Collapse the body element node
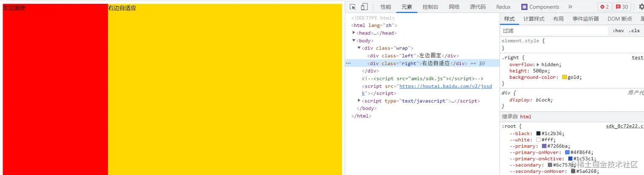 click(354, 40)
